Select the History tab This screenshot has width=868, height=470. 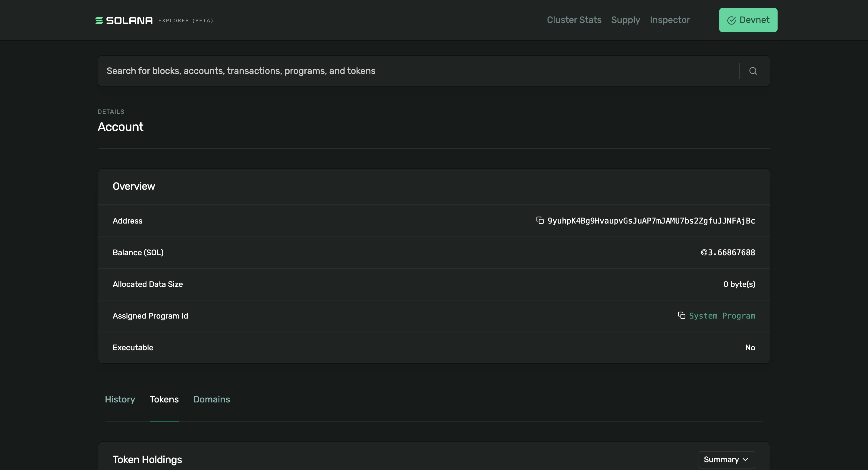pos(120,399)
